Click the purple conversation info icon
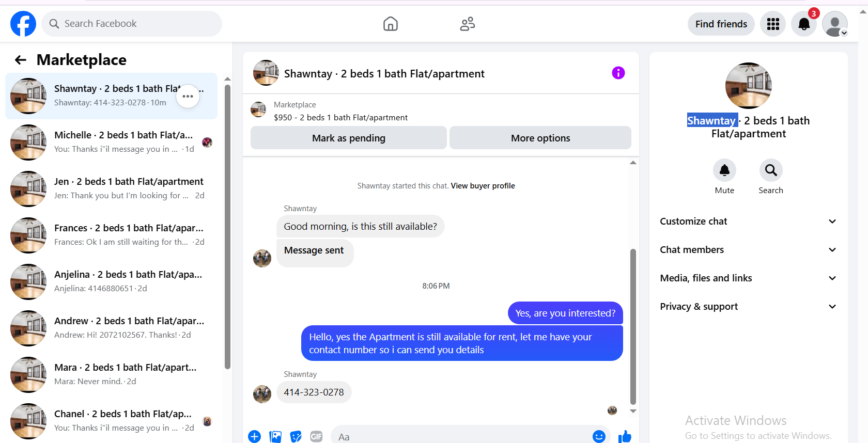868x443 pixels. [x=618, y=73]
